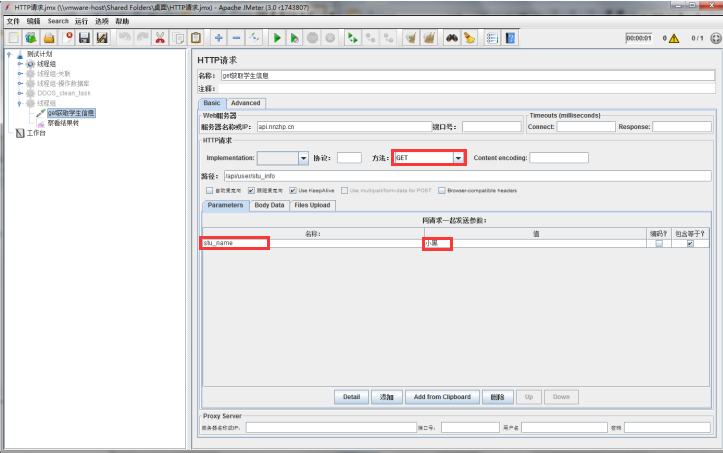Open the 方法 GET method dropdown
Image resolution: width=723 pixels, height=453 pixels.
coord(458,158)
